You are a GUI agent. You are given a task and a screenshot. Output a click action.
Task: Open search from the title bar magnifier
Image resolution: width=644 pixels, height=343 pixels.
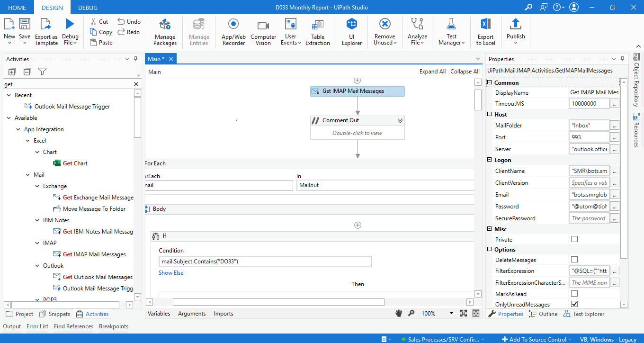click(528, 7)
